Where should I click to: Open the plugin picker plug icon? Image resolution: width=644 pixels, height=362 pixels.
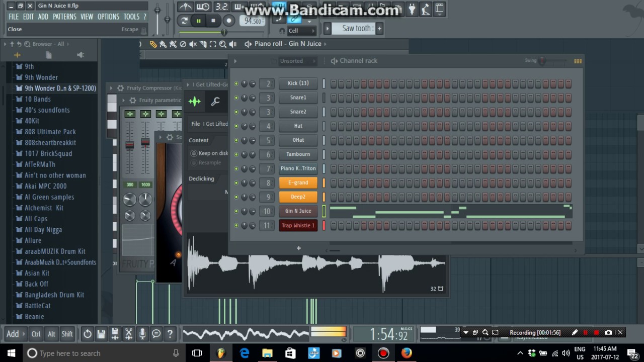click(412, 9)
